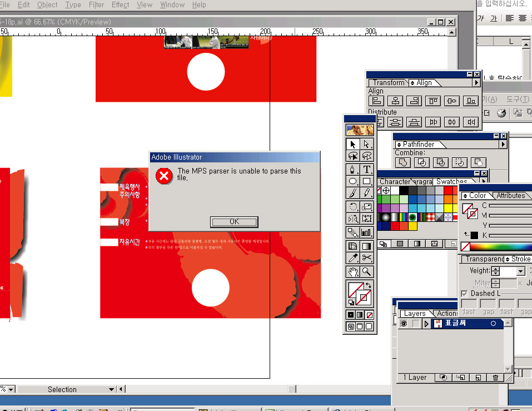Open the stroke Weight dropdown arrow
The image size is (532, 411).
520,271
